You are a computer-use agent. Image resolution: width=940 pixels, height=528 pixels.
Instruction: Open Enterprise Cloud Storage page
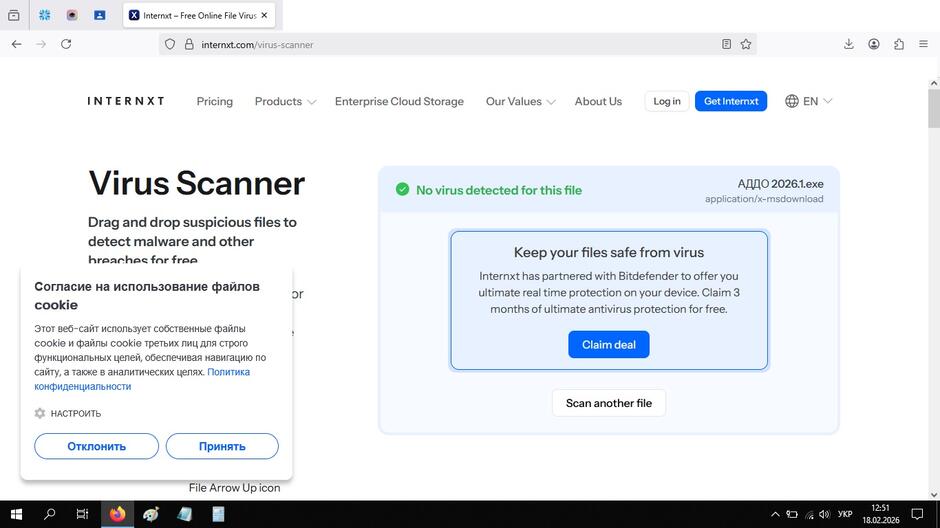click(399, 101)
